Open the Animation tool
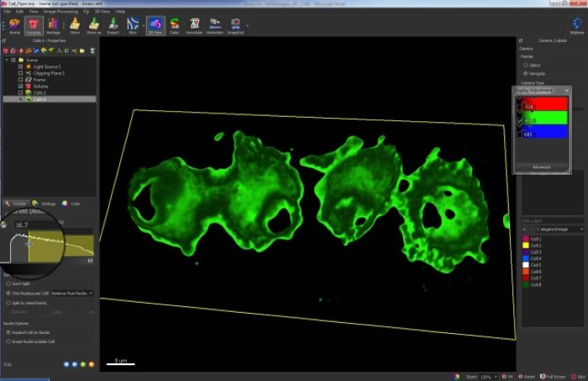588x381 pixels. (x=216, y=25)
